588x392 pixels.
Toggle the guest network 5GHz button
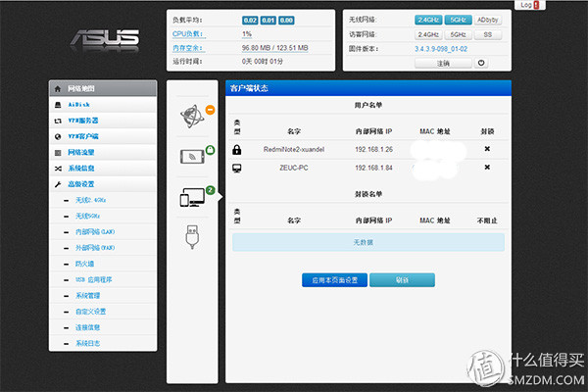click(x=458, y=35)
